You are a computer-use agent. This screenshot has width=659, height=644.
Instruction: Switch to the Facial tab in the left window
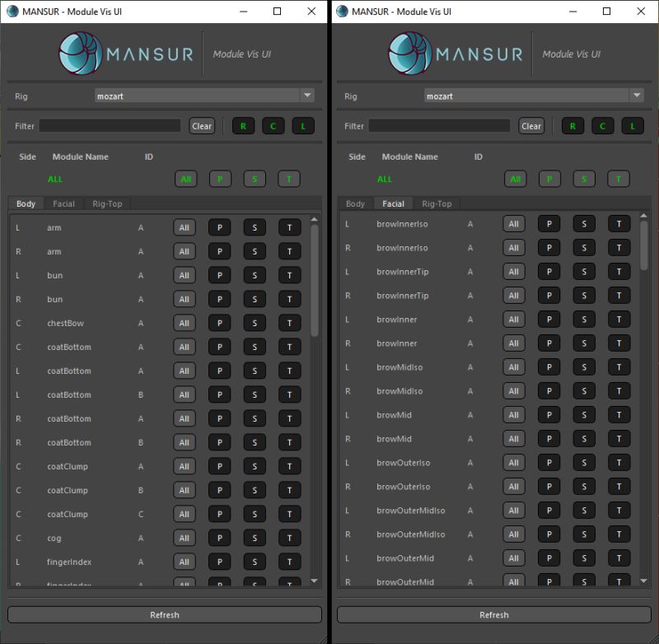point(63,203)
